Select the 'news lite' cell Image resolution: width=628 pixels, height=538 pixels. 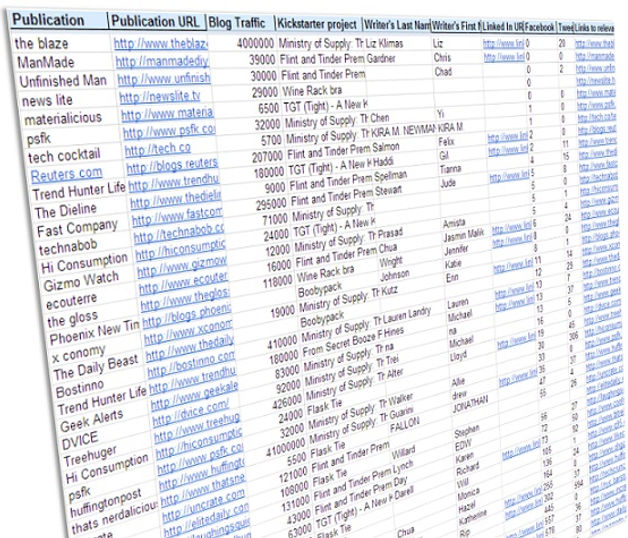47,100
